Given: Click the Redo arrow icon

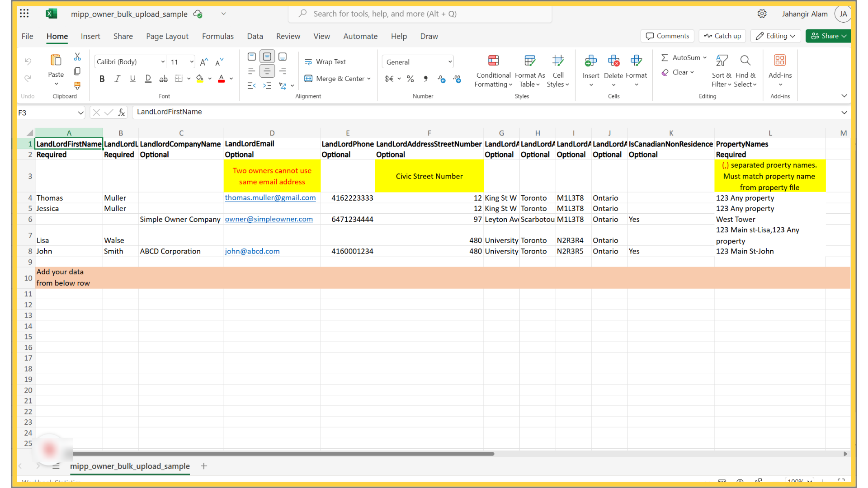Looking at the screenshot, I should 28,78.
